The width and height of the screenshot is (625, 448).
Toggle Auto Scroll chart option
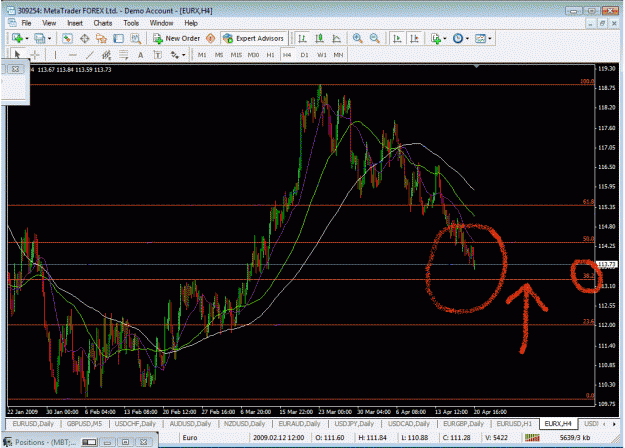pyautogui.click(x=397, y=38)
